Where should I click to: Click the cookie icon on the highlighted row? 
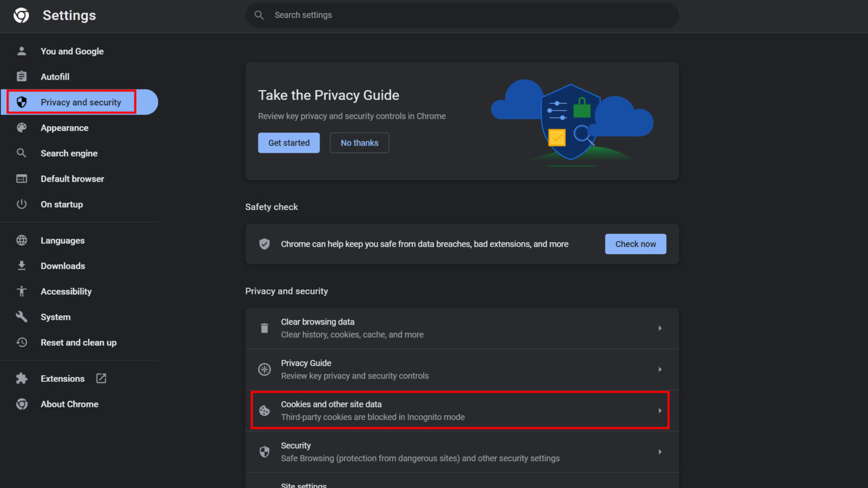[264, 411]
